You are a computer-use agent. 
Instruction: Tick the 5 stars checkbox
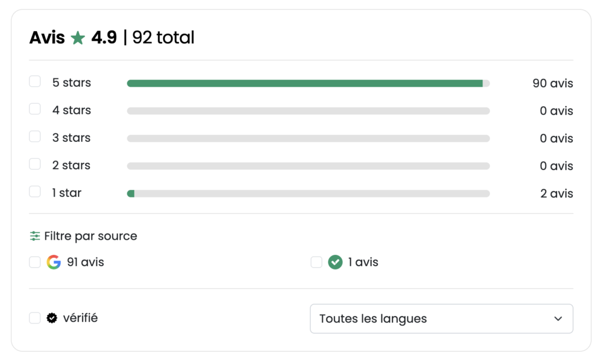coord(35,81)
